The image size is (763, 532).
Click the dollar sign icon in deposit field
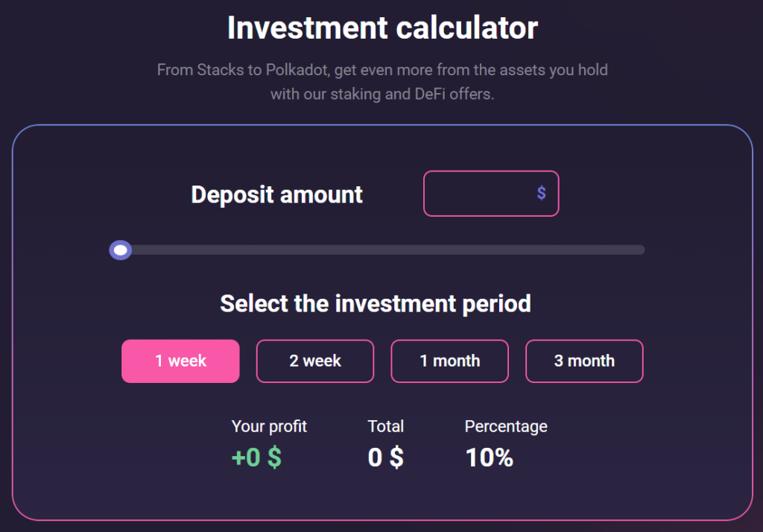(541, 194)
